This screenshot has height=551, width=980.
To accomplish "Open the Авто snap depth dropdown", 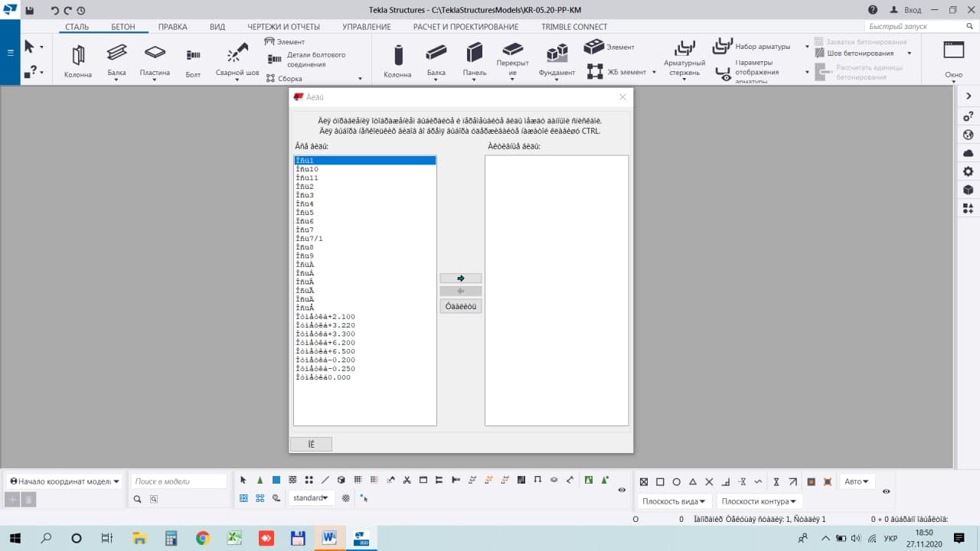I will pyautogui.click(x=857, y=482).
